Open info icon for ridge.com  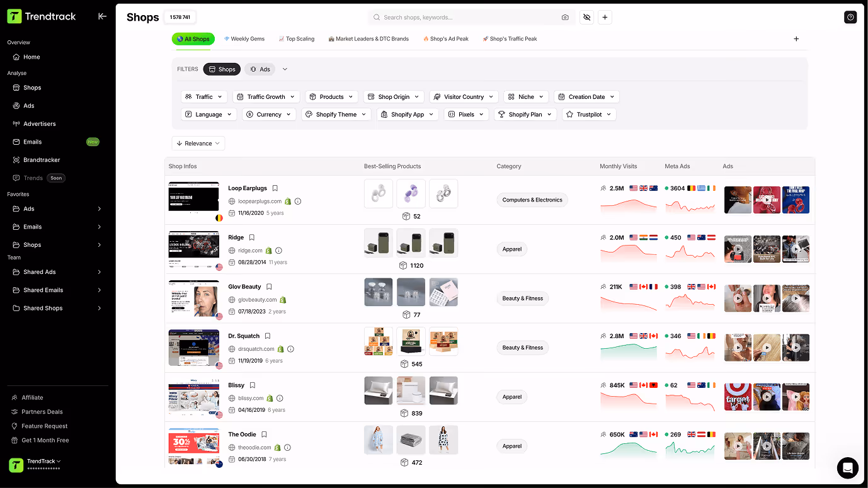(x=278, y=251)
